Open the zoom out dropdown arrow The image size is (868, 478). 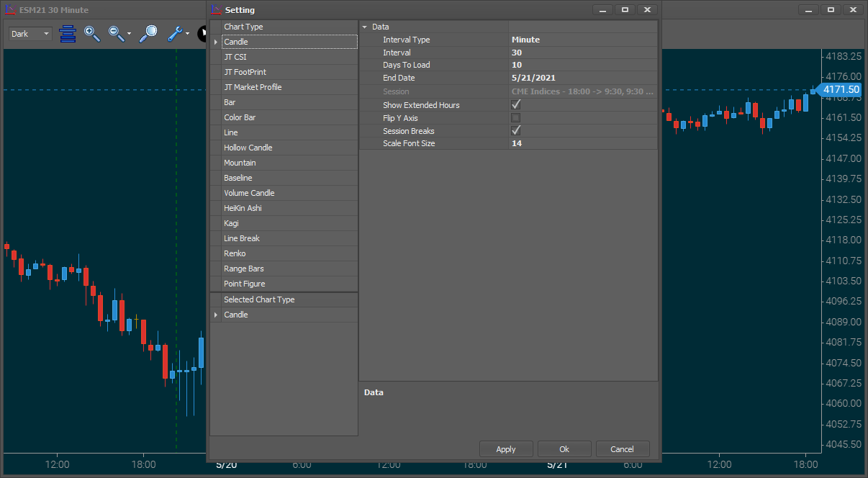(x=130, y=34)
